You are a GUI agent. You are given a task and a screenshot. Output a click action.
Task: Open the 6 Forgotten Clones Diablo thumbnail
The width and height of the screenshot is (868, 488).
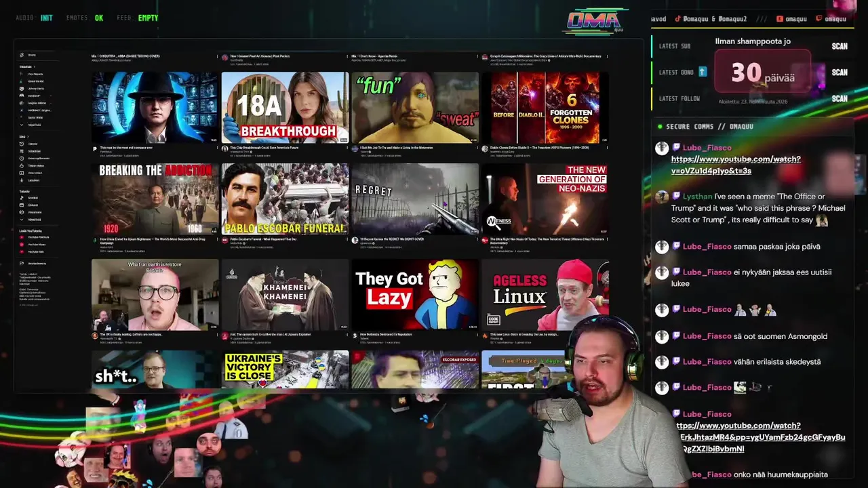tap(545, 108)
